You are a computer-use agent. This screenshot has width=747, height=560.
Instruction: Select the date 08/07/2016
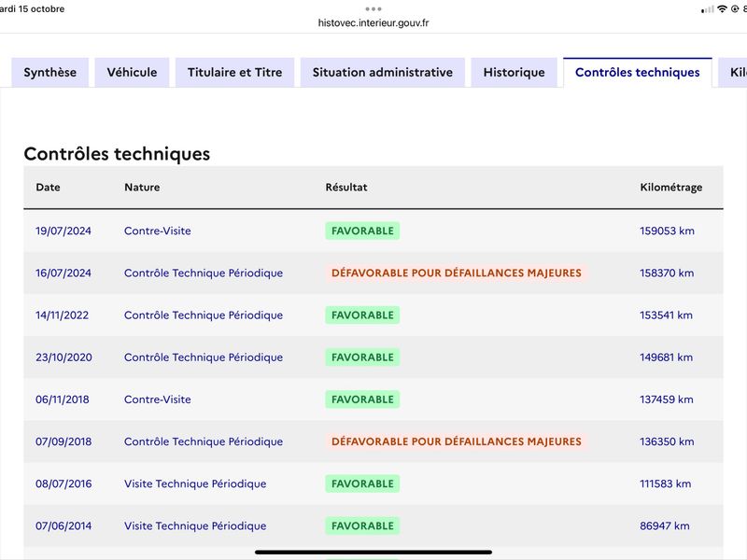tap(63, 483)
